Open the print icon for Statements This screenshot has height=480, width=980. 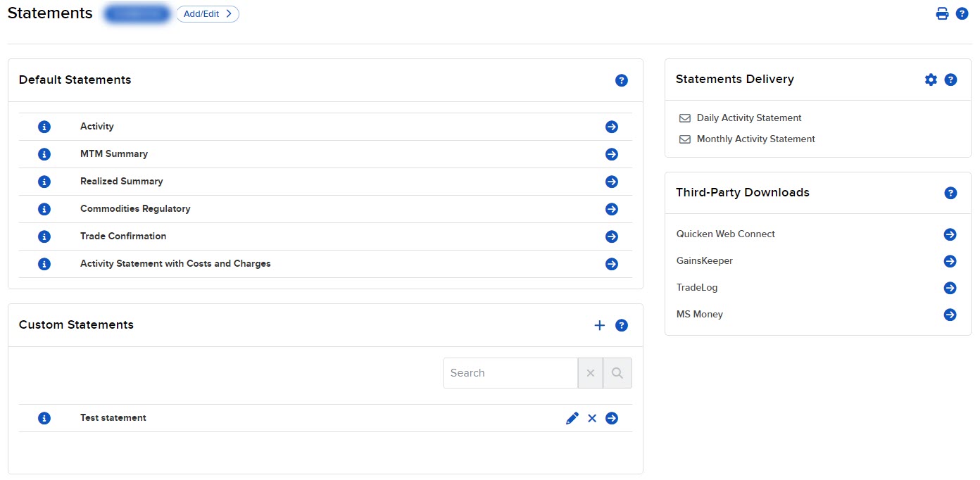[x=942, y=13]
